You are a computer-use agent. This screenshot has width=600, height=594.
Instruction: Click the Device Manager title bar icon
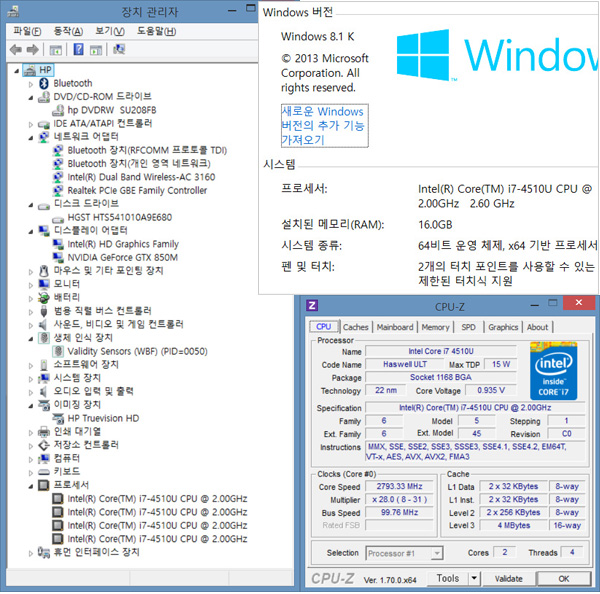tap(13, 12)
